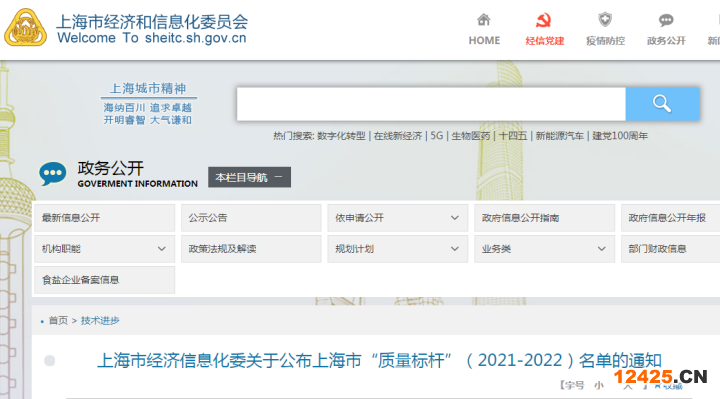Set font size to 小
The width and height of the screenshot is (720, 399).
(x=599, y=385)
